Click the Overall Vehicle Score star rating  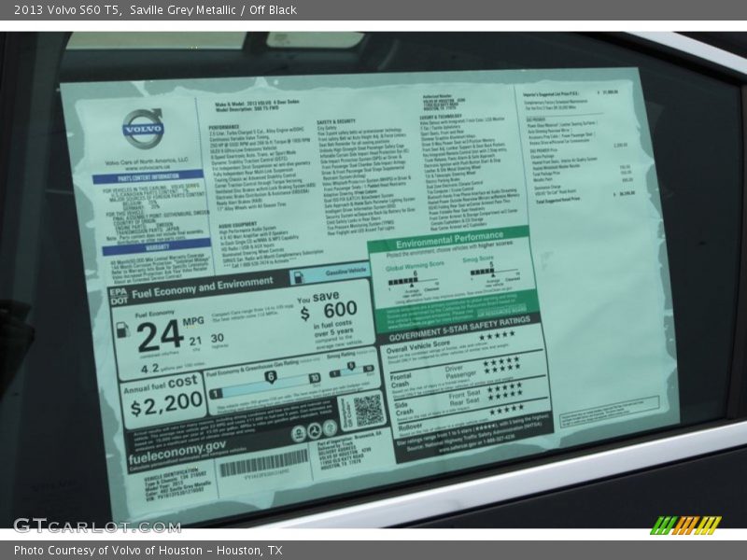pyautogui.click(x=498, y=335)
